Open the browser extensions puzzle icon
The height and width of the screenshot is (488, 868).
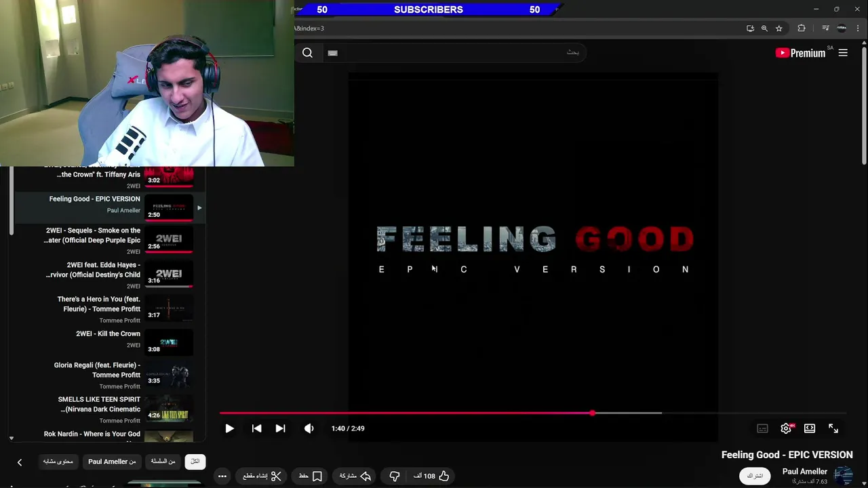point(802,28)
